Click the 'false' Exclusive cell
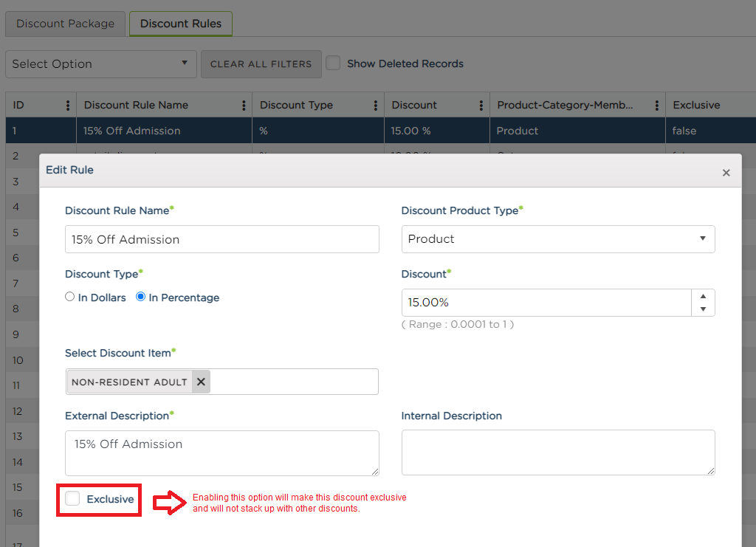 click(711, 131)
